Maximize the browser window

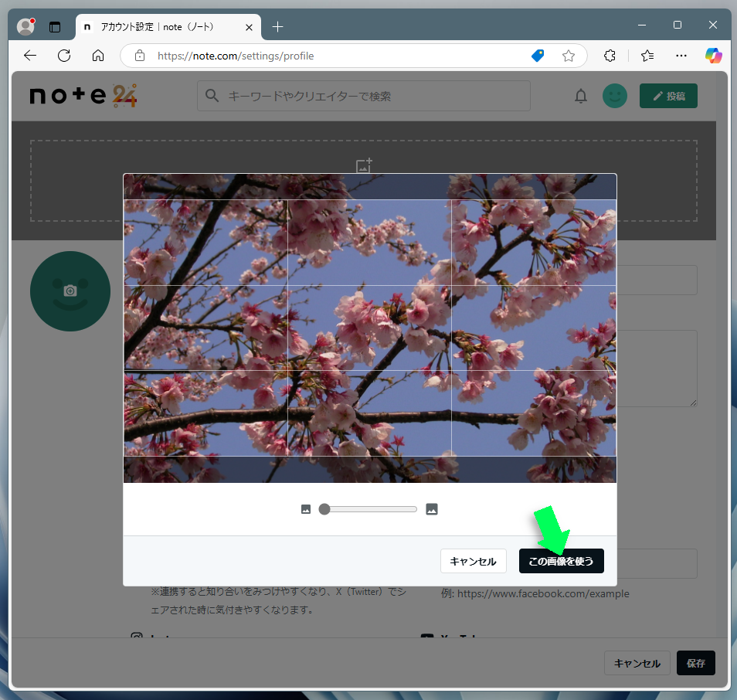pyautogui.click(x=678, y=25)
